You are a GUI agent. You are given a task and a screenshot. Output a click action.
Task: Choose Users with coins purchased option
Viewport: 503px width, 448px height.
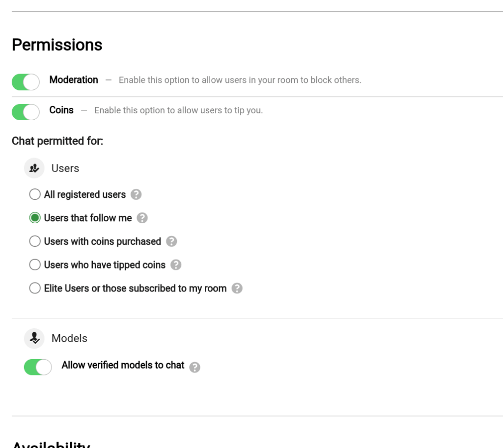pos(35,241)
